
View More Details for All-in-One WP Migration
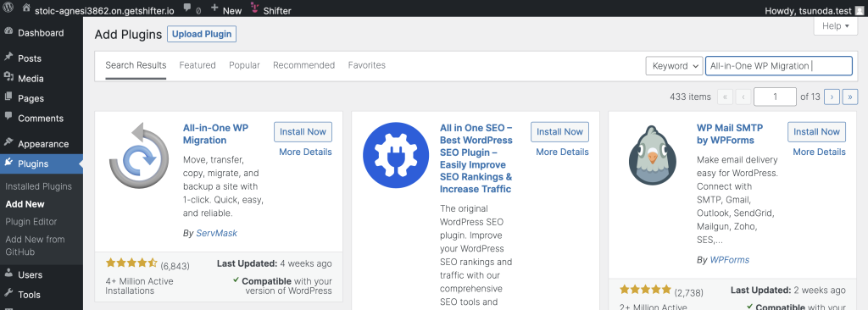(x=305, y=152)
